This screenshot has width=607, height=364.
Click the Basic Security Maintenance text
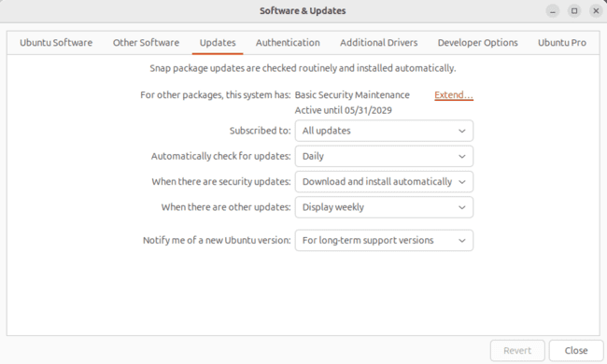click(352, 95)
